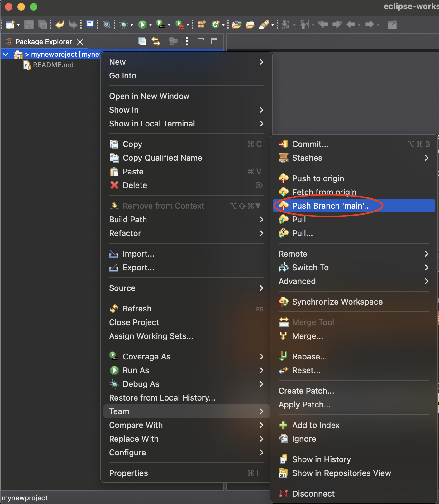This screenshot has width=439, height=504.
Task: Close the Package Explorer tab
Action: click(x=80, y=42)
